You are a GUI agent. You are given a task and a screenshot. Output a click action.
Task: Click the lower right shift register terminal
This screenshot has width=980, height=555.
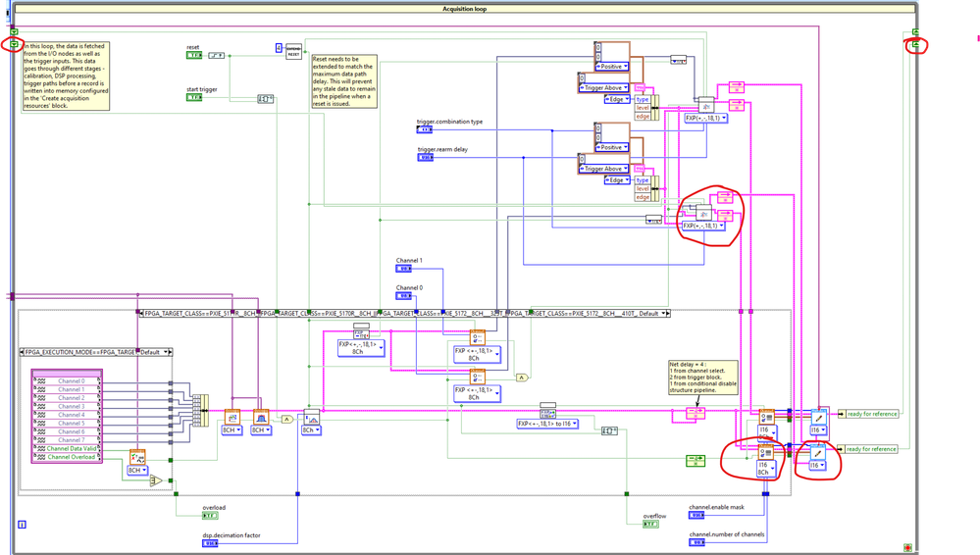tap(915, 44)
